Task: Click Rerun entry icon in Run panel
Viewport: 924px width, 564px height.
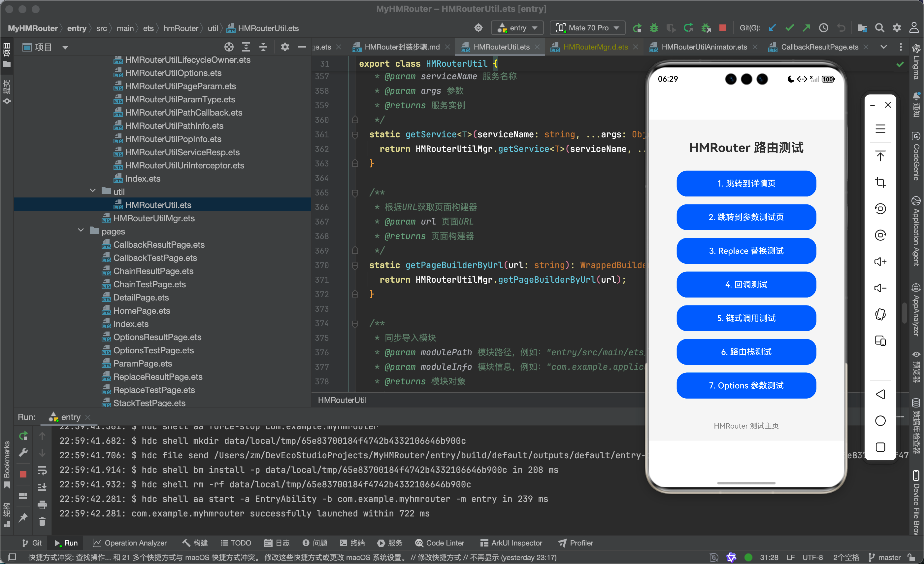Action: point(23,436)
